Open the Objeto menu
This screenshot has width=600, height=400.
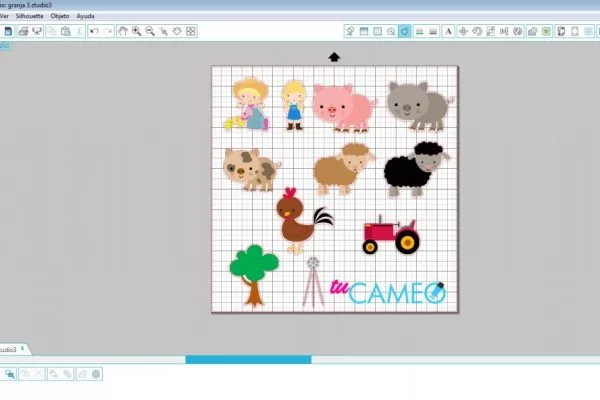point(60,16)
